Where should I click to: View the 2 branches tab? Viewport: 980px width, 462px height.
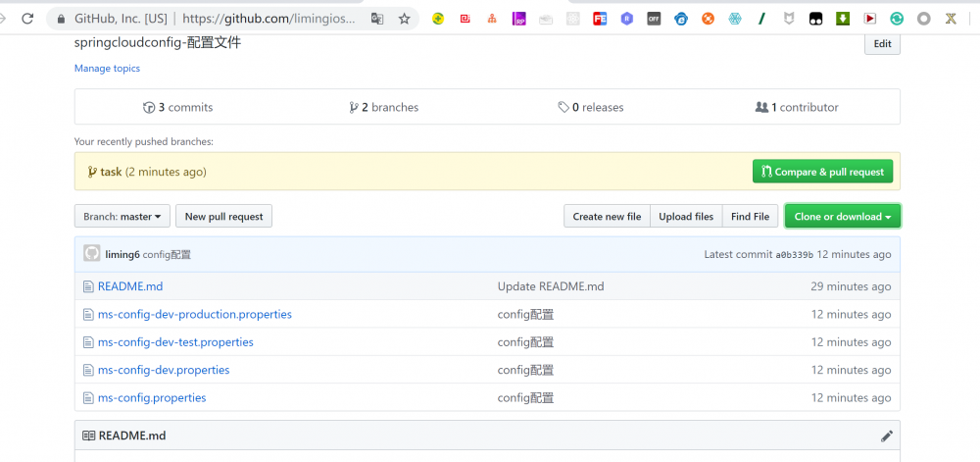pos(384,107)
